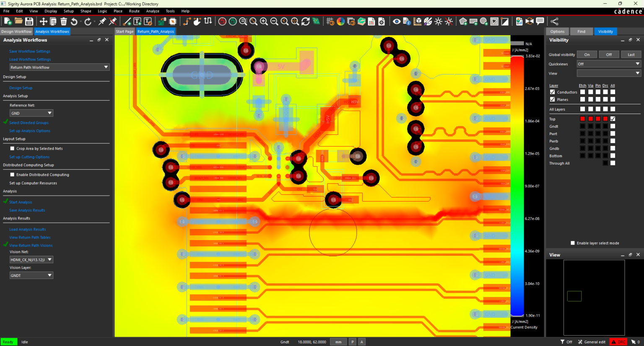Click the Save file icon
The width and height of the screenshot is (644, 346).
tap(29, 21)
